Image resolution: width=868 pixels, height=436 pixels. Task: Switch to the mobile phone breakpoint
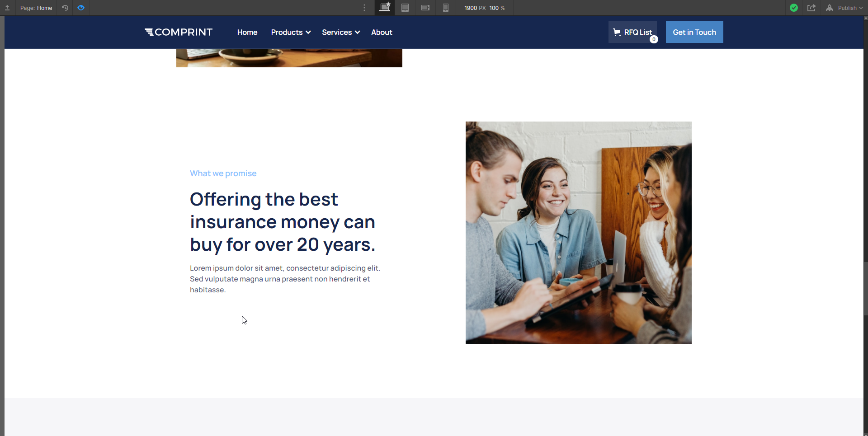446,8
